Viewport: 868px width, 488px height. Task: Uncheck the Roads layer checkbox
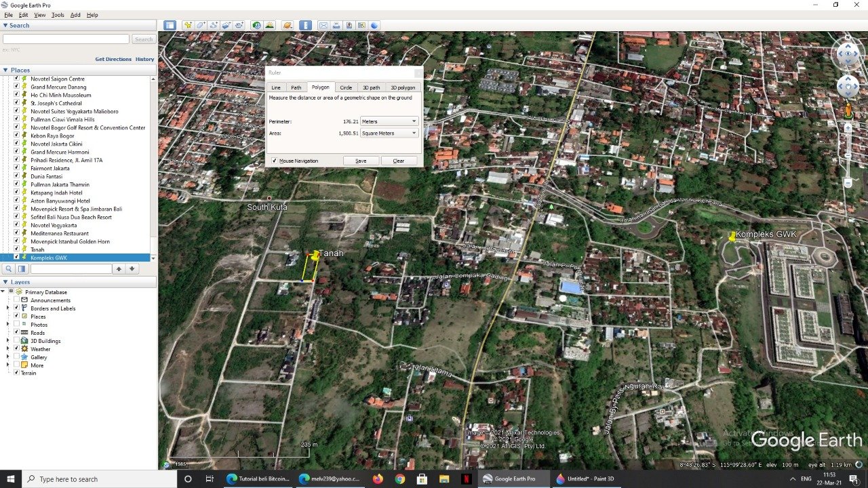[16, 333]
